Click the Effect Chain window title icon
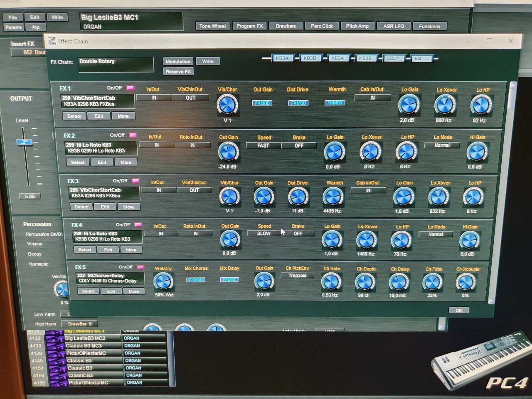532x399 pixels. (x=52, y=41)
